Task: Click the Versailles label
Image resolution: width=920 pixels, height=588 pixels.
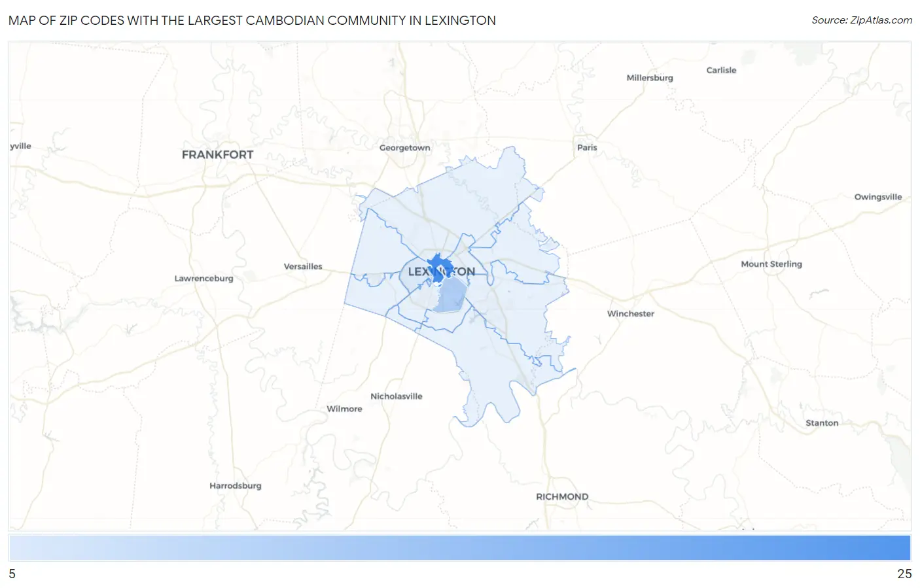Action: click(x=303, y=266)
